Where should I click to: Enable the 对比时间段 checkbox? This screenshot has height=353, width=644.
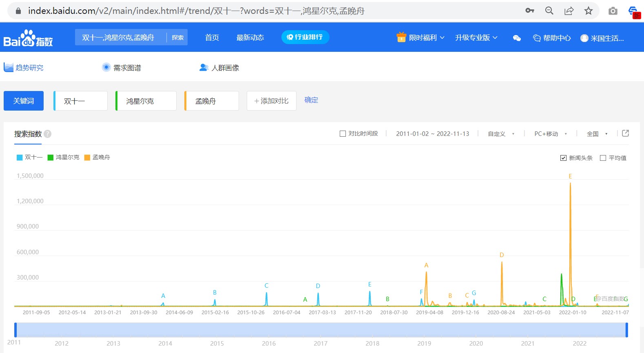(x=343, y=134)
